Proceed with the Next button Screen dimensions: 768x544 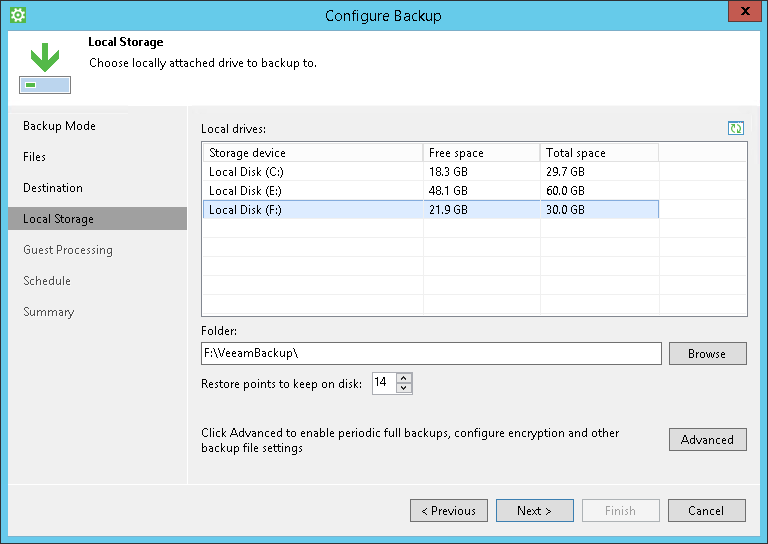(535, 511)
